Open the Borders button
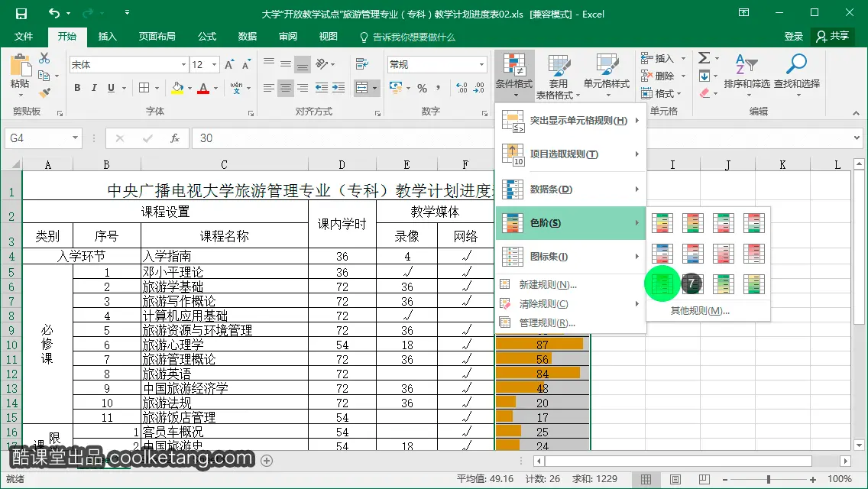Screen dimensions: 868x489 click(144, 88)
